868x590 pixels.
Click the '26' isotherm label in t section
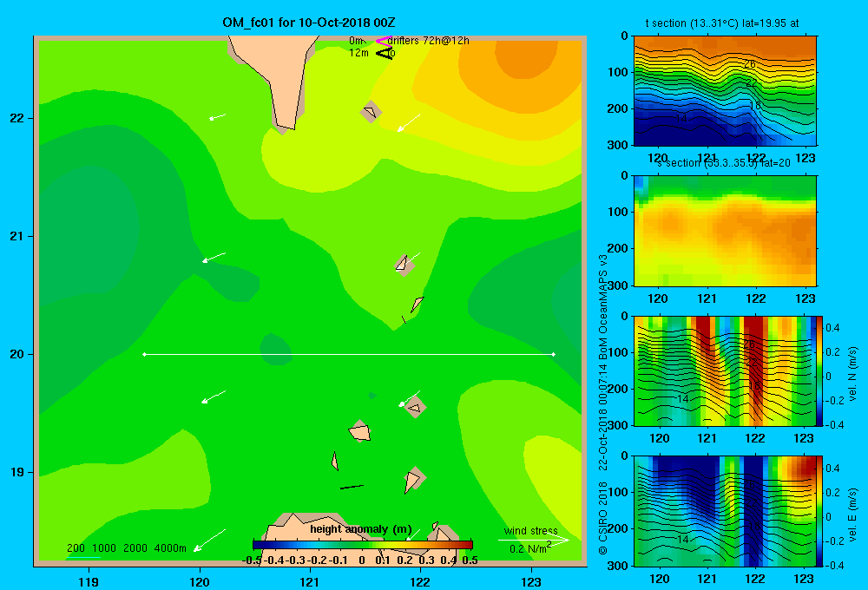[750, 64]
